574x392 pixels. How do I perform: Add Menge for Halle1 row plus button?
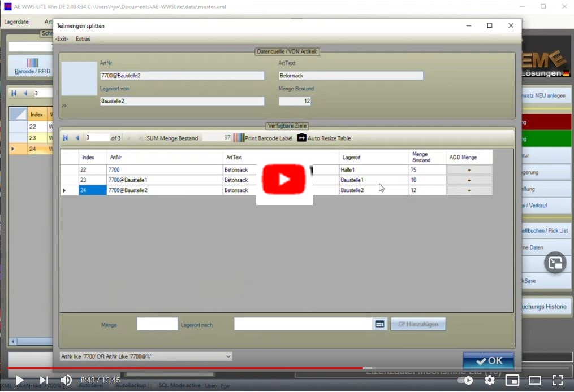click(469, 170)
